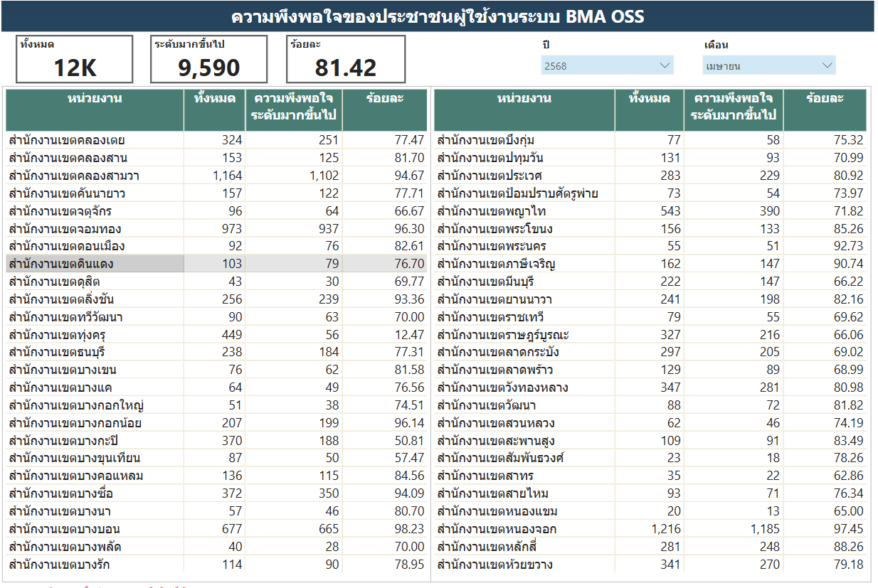Image resolution: width=878 pixels, height=588 pixels.
Task: Select row สำนักงานเขตบางขุนเทียน
Action: point(217,458)
